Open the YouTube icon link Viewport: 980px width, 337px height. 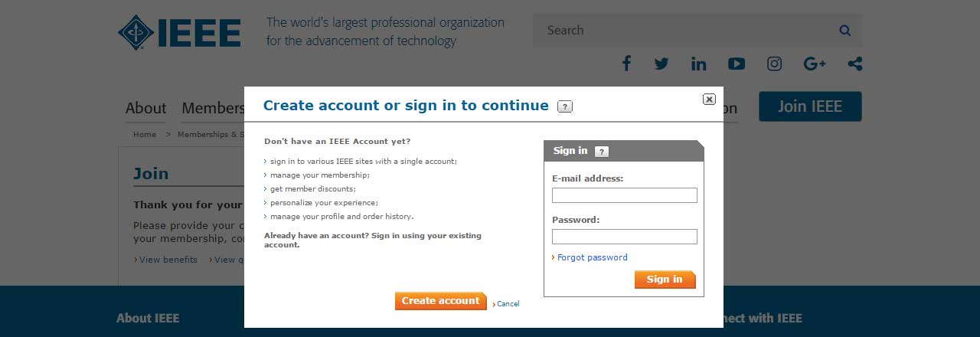tap(737, 64)
